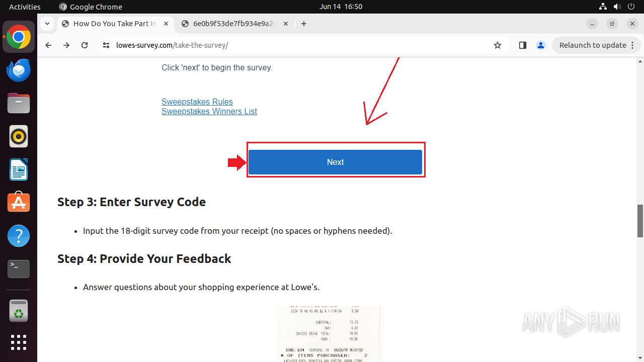Screen dimensions: 644x362
Task: Open Rhythmbox music player in dock
Action: pos(19,136)
